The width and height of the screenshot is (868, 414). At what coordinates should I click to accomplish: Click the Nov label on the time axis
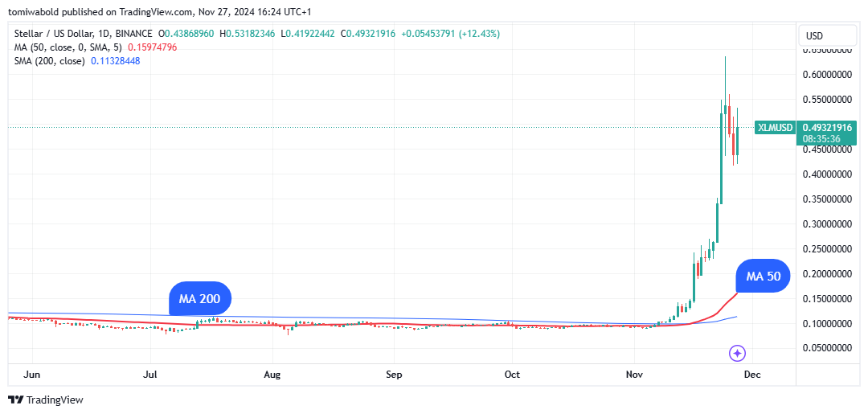click(635, 374)
